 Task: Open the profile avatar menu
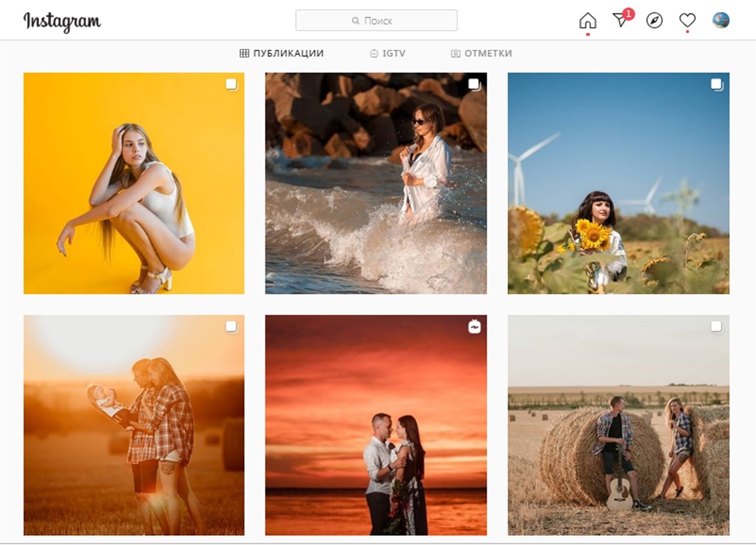click(720, 21)
